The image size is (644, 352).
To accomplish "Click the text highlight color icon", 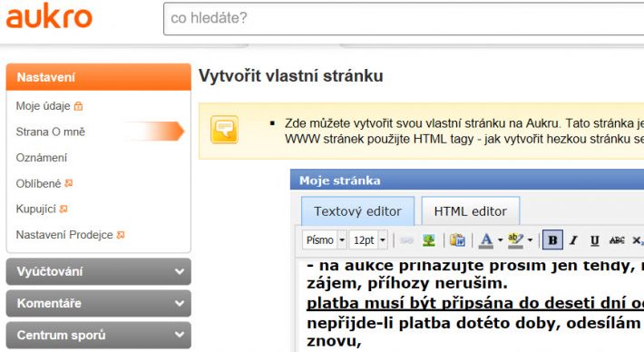I will [x=515, y=240].
